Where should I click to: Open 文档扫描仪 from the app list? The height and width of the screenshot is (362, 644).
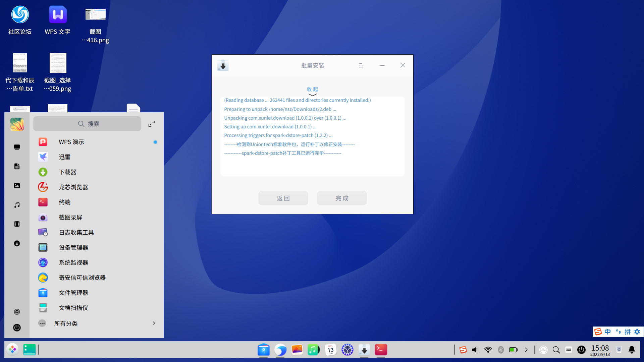coord(73,308)
